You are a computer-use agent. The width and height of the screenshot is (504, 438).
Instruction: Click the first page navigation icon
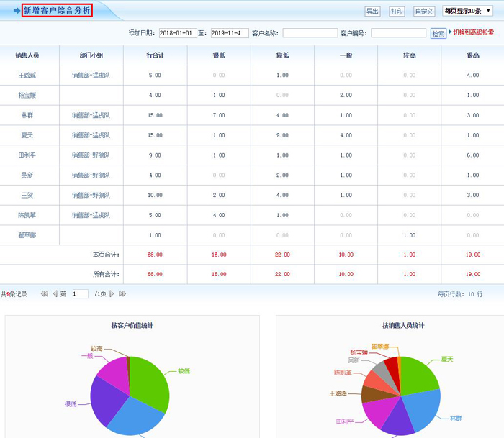click(45, 294)
